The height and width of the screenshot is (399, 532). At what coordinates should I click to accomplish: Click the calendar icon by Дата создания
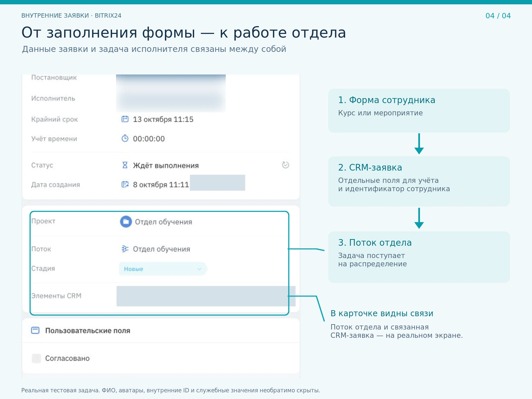pos(125,184)
